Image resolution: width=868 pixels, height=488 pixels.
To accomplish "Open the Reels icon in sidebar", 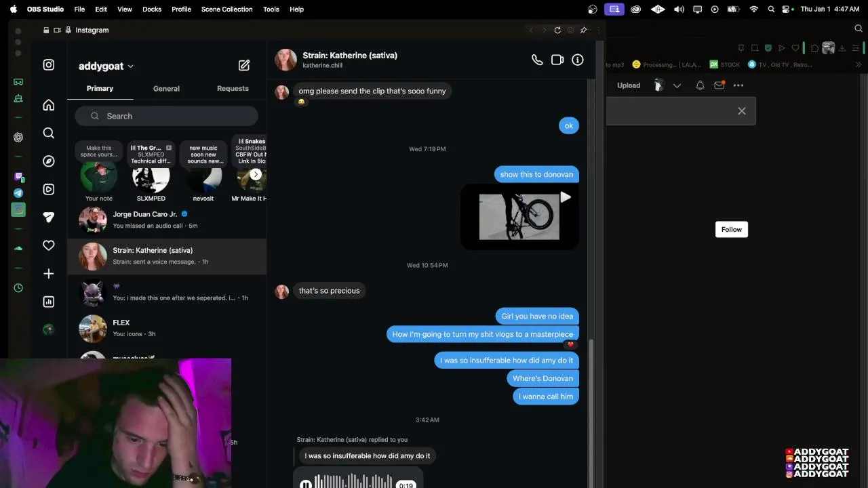I will click(x=49, y=189).
